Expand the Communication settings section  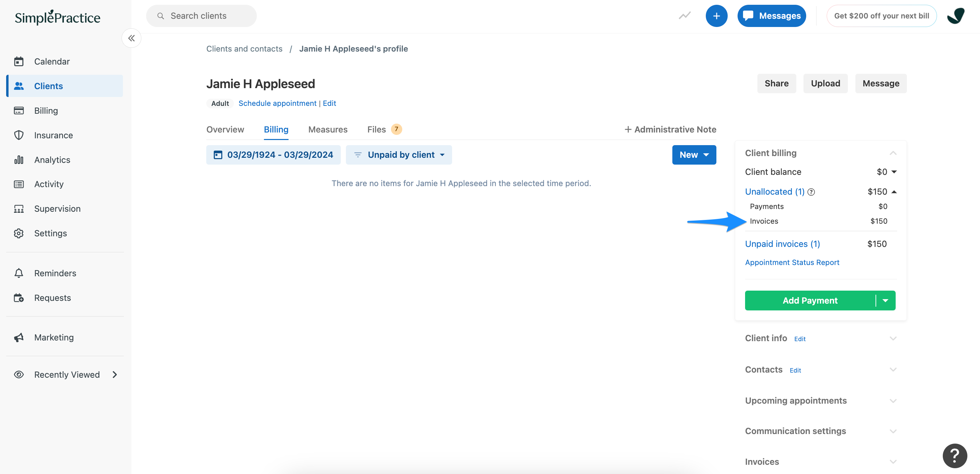(x=893, y=431)
